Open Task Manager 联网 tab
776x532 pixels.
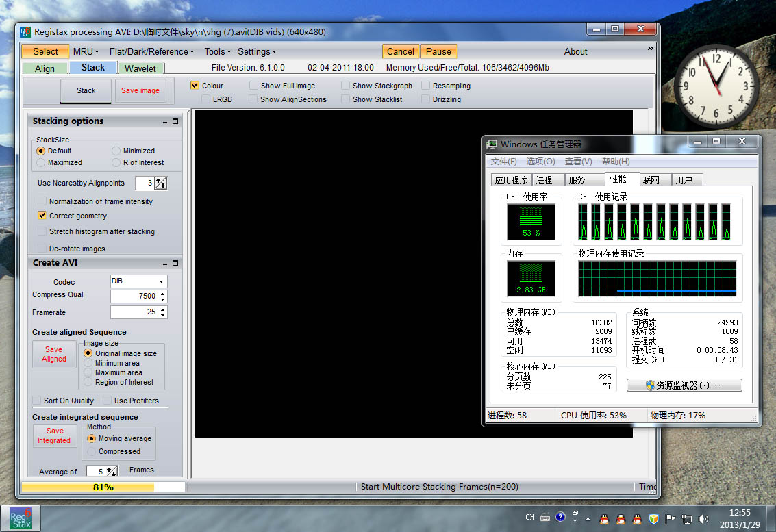(x=655, y=180)
